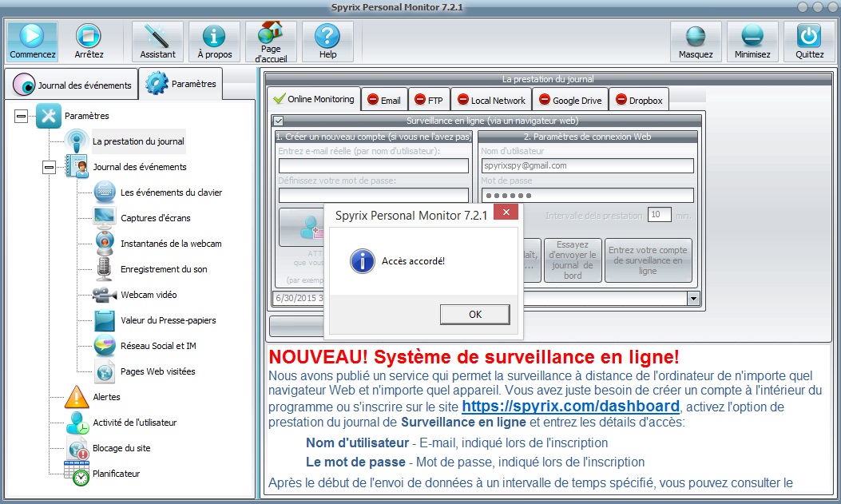Click the "Nom d'utilisateur" heading in the description
Image resolution: width=841 pixels, height=504 pixels.
pos(357,442)
